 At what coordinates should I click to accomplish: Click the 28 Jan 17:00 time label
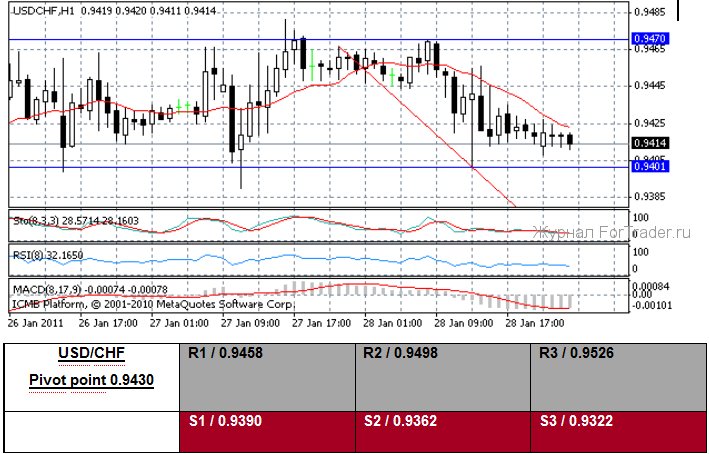tap(535, 323)
